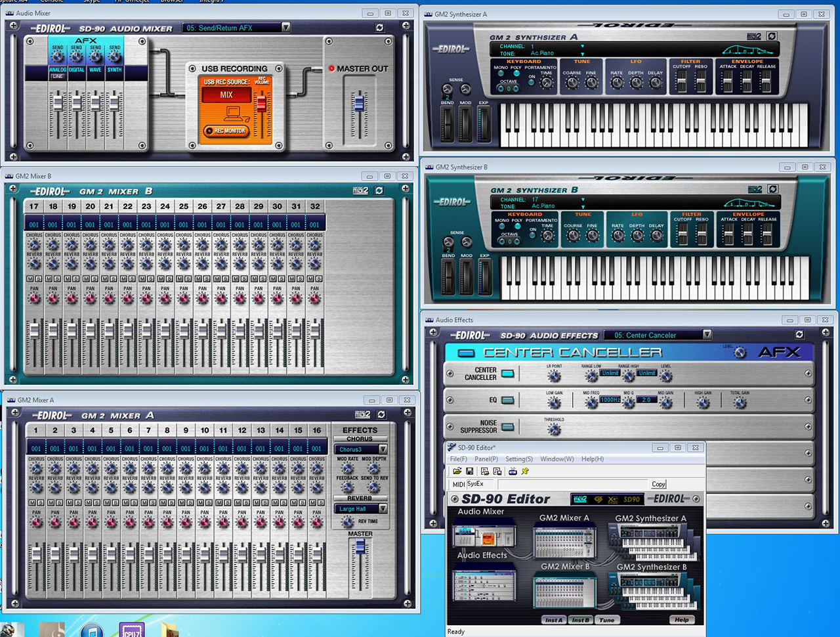840x637 pixels.
Task: Click the Copy button in SD-90 Editor
Action: 658,484
